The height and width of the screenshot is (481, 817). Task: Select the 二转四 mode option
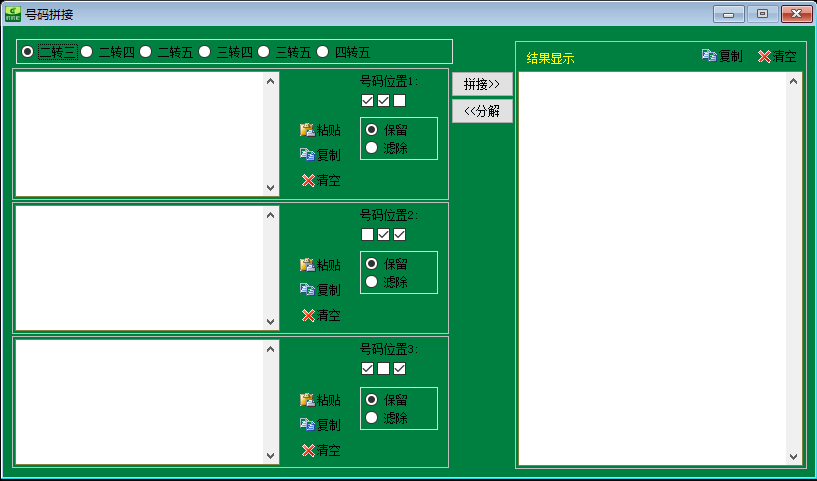(87, 52)
